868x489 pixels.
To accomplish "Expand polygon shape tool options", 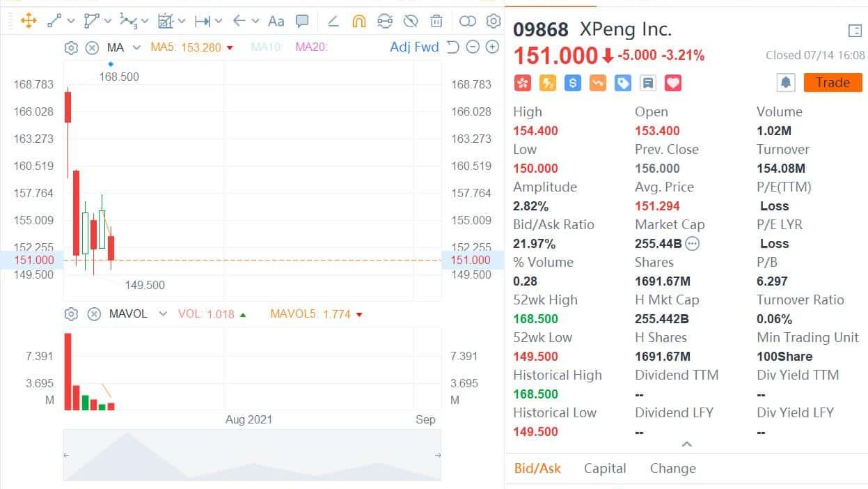I will click(108, 21).
